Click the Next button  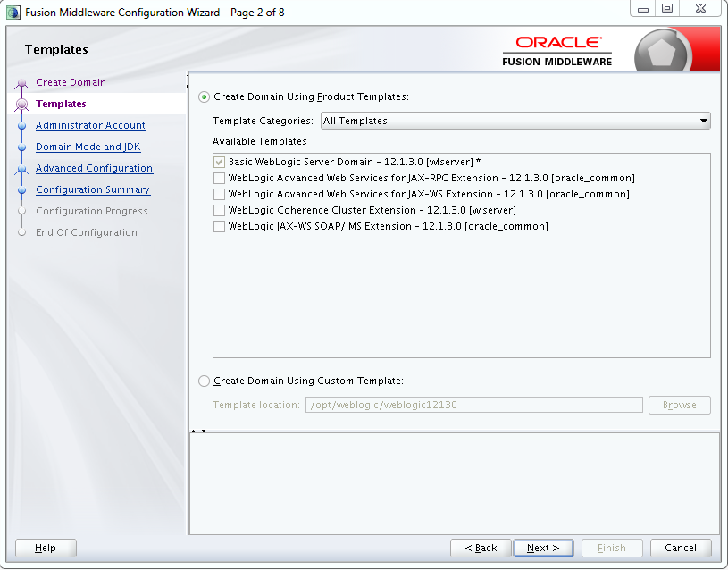[543, 548]
